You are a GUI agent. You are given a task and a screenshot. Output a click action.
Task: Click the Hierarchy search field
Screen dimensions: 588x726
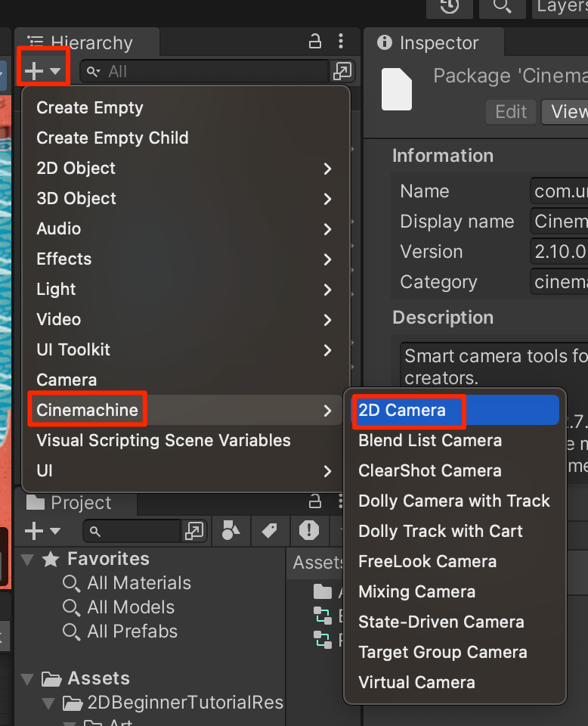(204, 71)
